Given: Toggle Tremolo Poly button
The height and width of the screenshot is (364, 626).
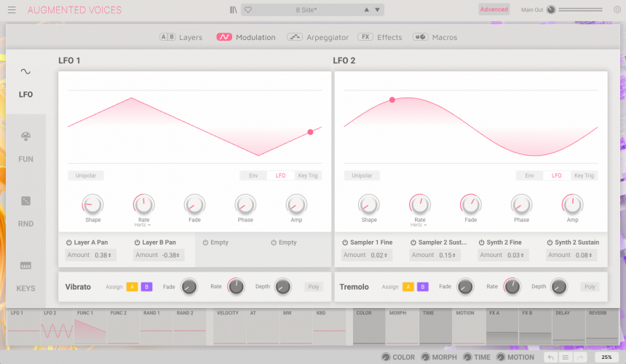Looking at the screenshot, I should (590, 287).
